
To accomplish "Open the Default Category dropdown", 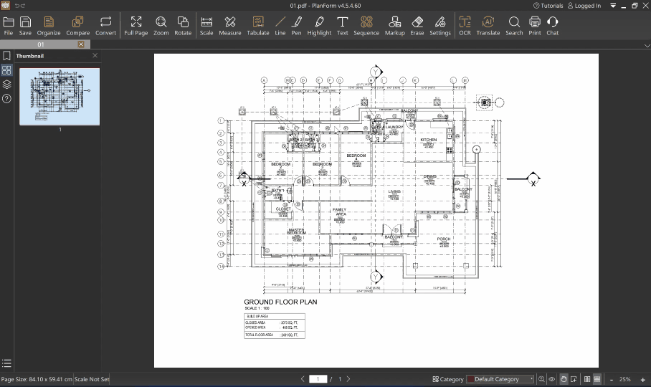I will point(500,379).
